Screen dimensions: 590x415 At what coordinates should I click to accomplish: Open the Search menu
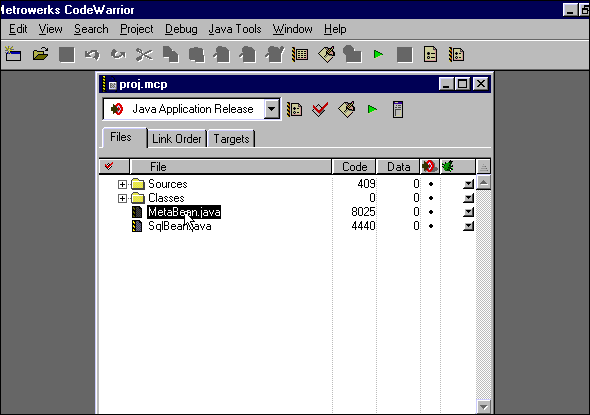[x=91, y=29]
